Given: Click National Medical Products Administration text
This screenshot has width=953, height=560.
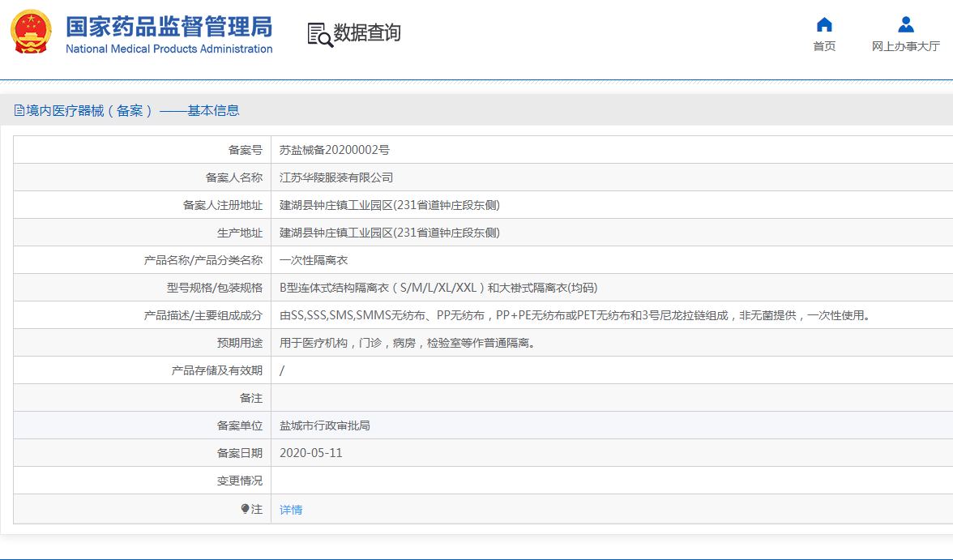Looking at the screenshot, I should tap(169, 49).
